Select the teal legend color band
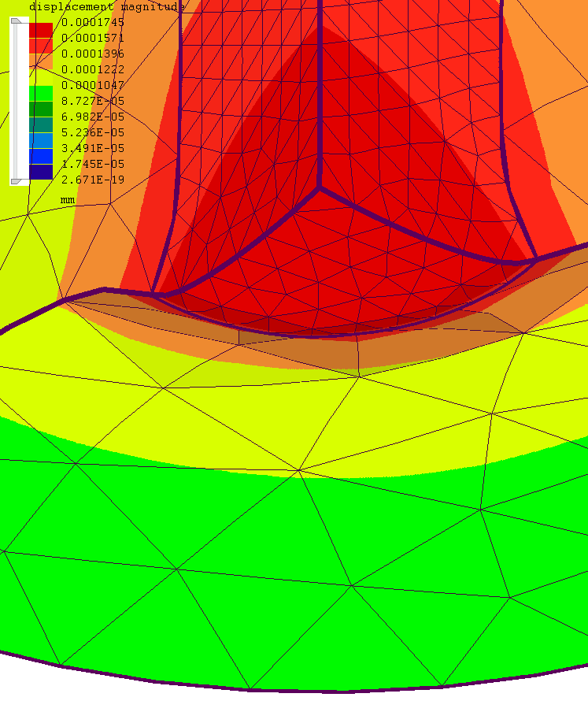This screenshot has height=712, width=588. point(41,125)
